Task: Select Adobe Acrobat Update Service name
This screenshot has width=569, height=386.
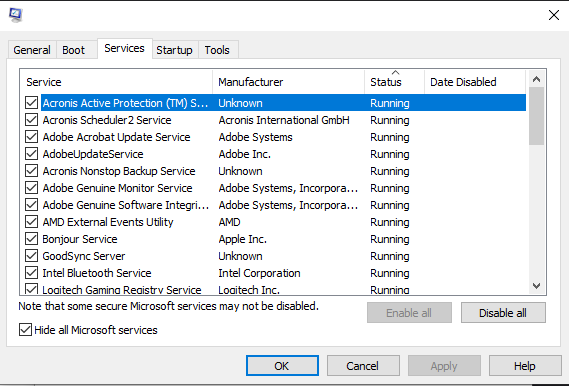Action: pos(116,137)
